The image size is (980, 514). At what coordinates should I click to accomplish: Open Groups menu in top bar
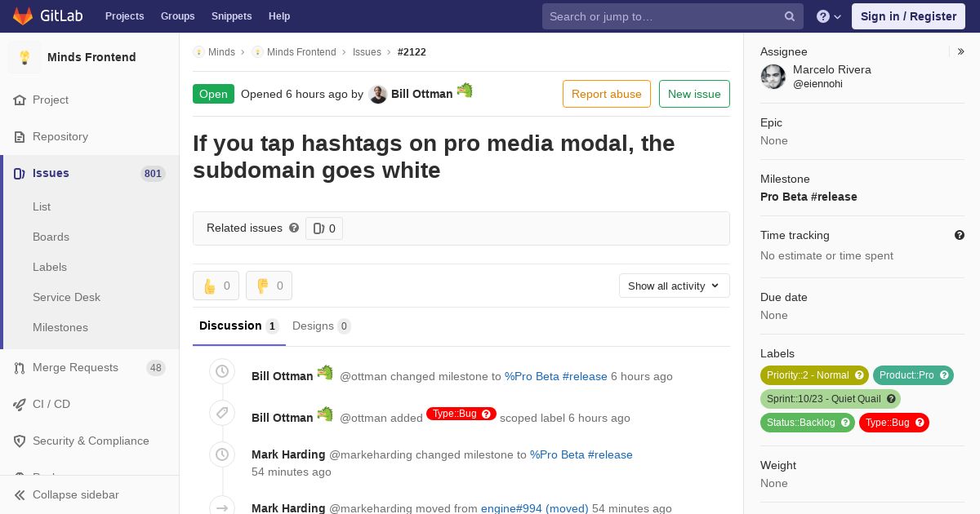[177, 16]
